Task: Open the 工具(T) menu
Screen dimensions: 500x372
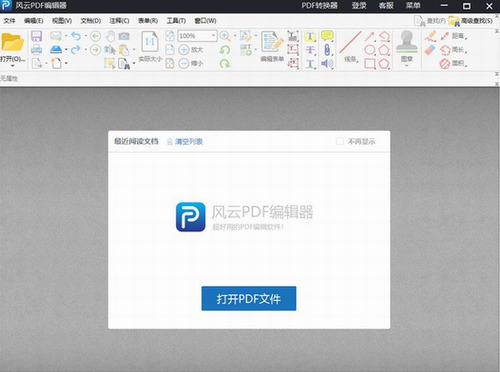Action: [176, 21]
